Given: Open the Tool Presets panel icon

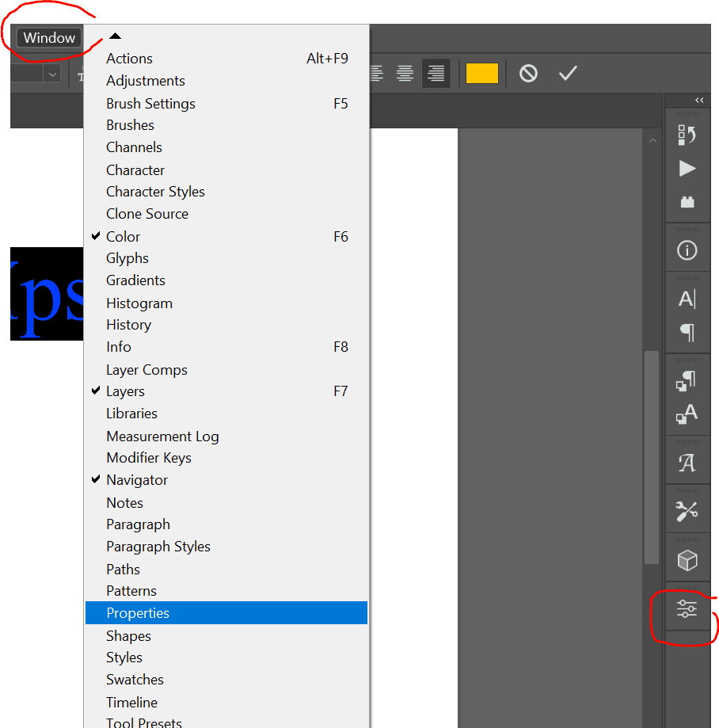Looking at the screenshot, I should tap(687, 511).
